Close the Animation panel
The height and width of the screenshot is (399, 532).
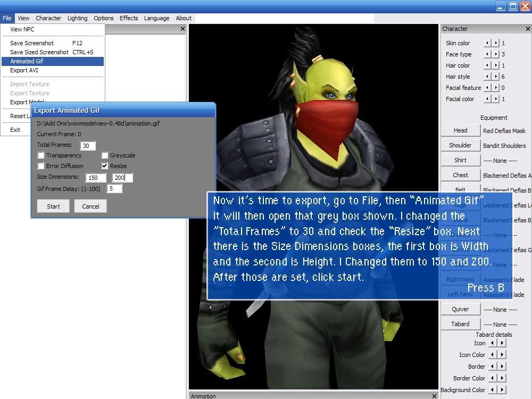click(434, 396)
